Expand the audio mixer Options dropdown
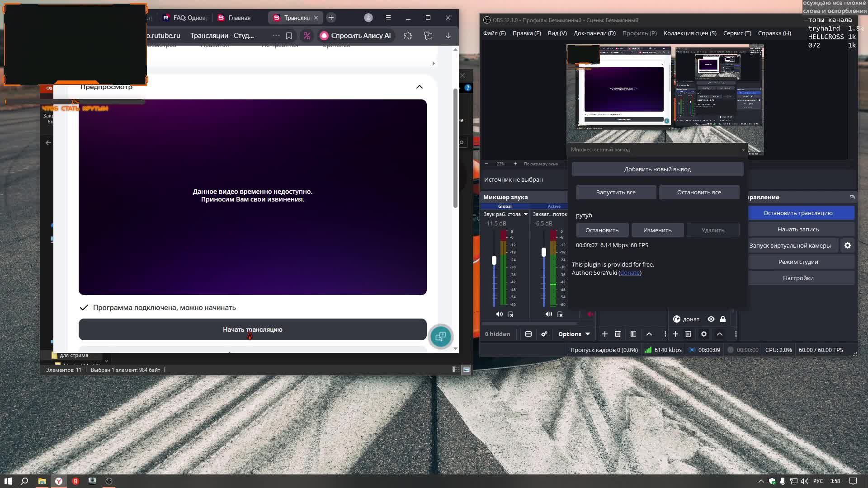The width and height of the screenshot is (868, 488). 574,334
